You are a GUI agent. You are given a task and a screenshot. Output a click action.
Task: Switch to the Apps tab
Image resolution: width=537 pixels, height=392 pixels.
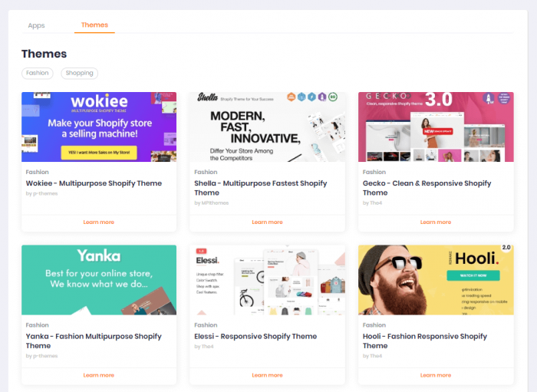(x=36, y=25)
